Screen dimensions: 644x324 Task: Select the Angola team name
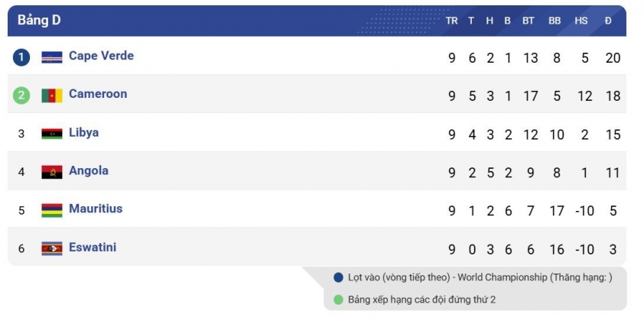point(89,170)
